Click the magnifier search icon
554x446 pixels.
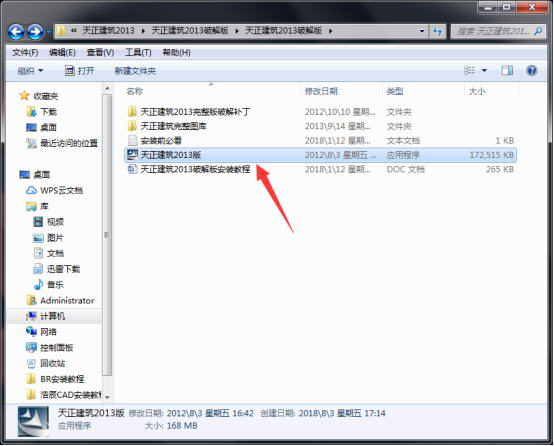coord(539,31)
